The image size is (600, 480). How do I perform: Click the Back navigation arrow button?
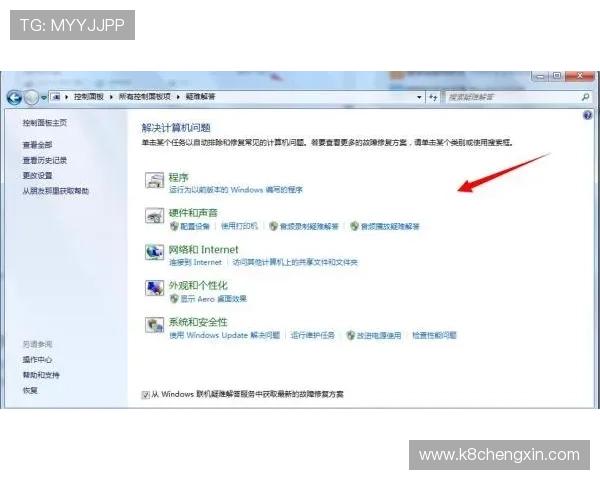coord(15,98)
